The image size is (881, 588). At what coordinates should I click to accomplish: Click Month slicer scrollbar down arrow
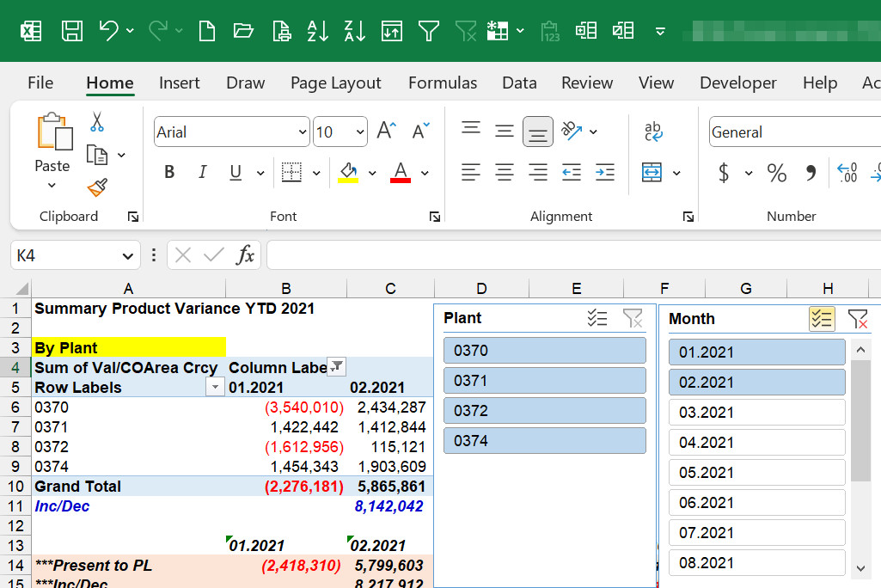pyautogui.click(x=860, y=568)
